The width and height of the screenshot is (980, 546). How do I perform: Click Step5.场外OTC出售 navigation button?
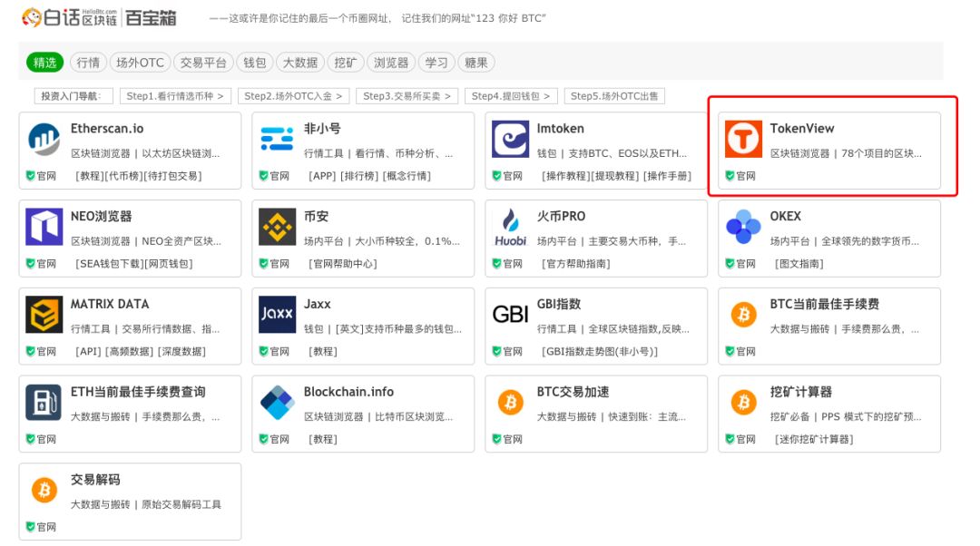[614, 96]
